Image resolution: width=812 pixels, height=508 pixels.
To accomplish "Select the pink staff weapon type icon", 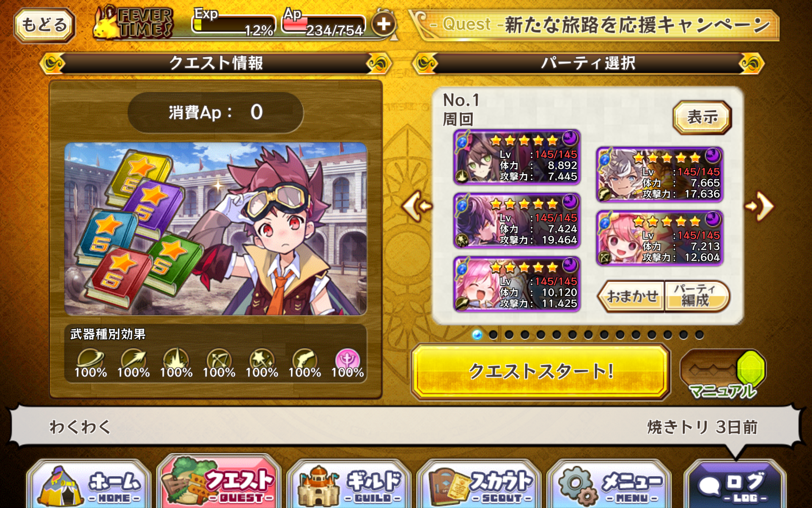I will (347, 359).
